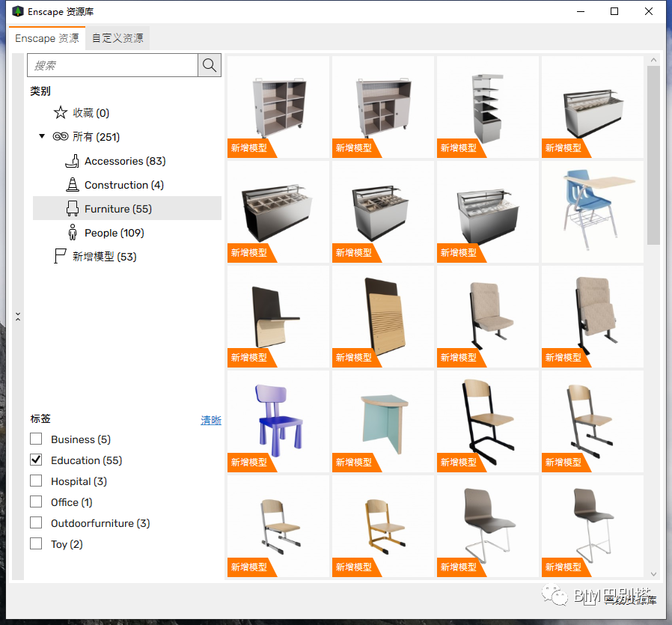Select the purple and blue kids chair
The height and width of the screenshot is (625, 672).
click(278, 421)
